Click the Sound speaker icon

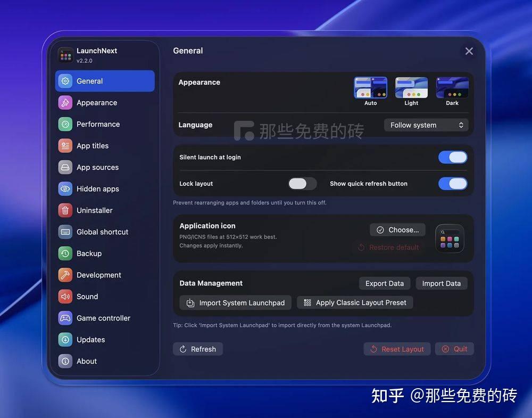point(65,297)
